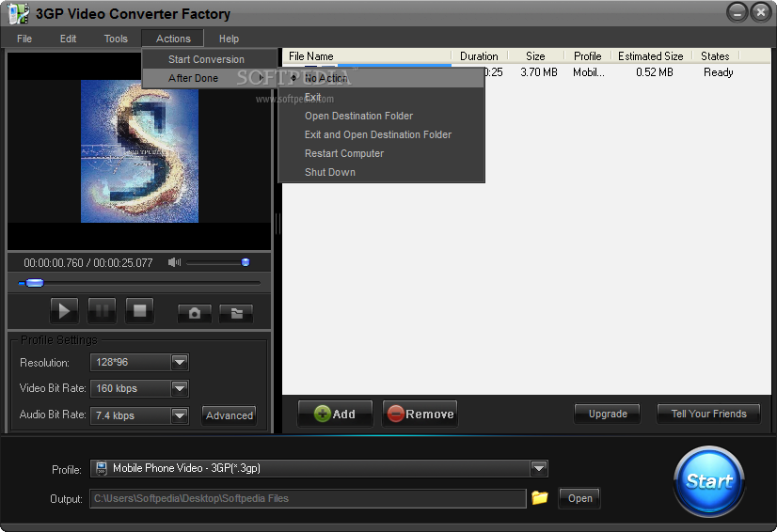The height and width of the screenshot is (532, 777).
Task: Click the 0.52 MB estimated size cell
Action: point(654,72)
